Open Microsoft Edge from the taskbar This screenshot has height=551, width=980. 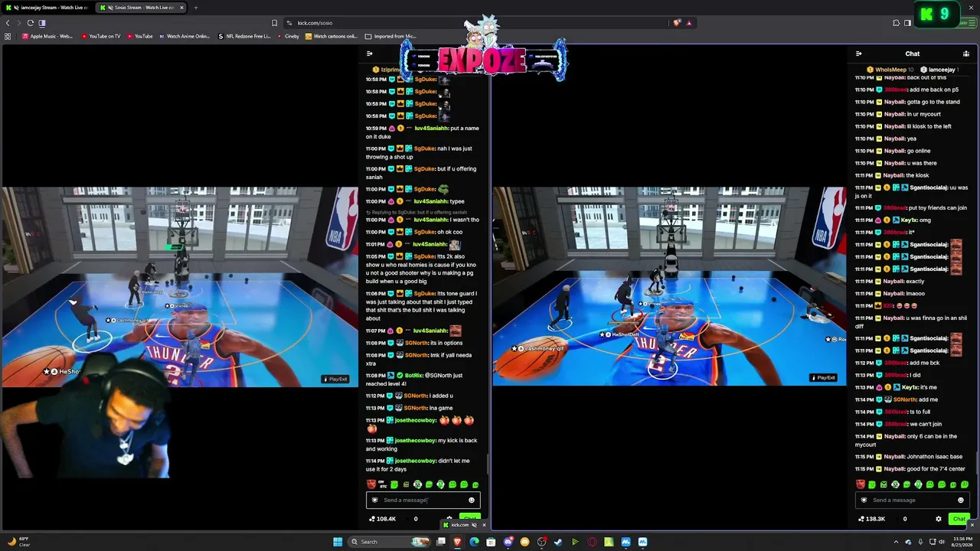pos(475,542)
